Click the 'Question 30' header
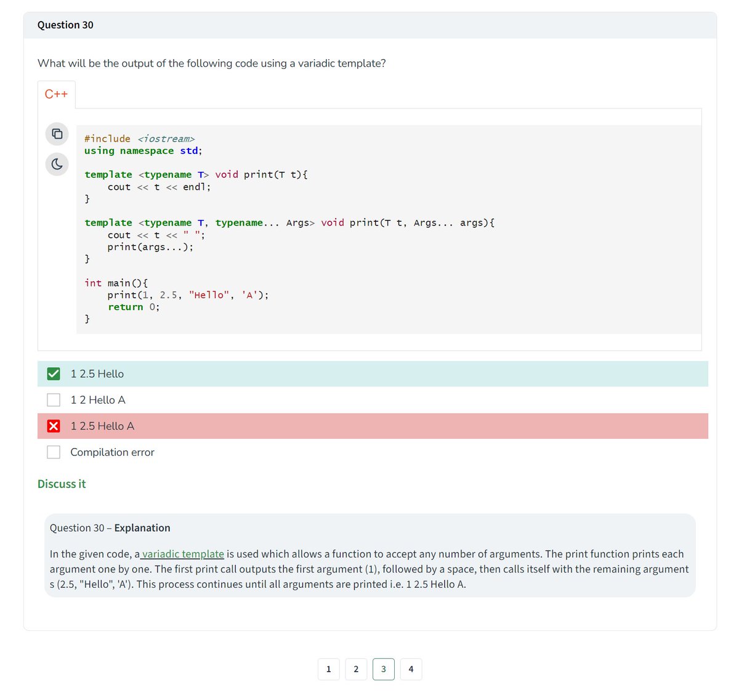This screenshot has width=739, height=700. 65,25
